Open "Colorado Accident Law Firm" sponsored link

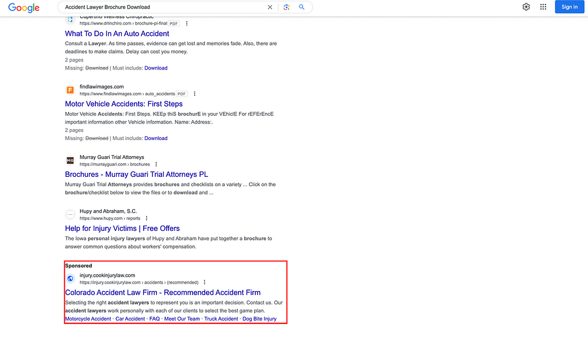coord(163,292)
